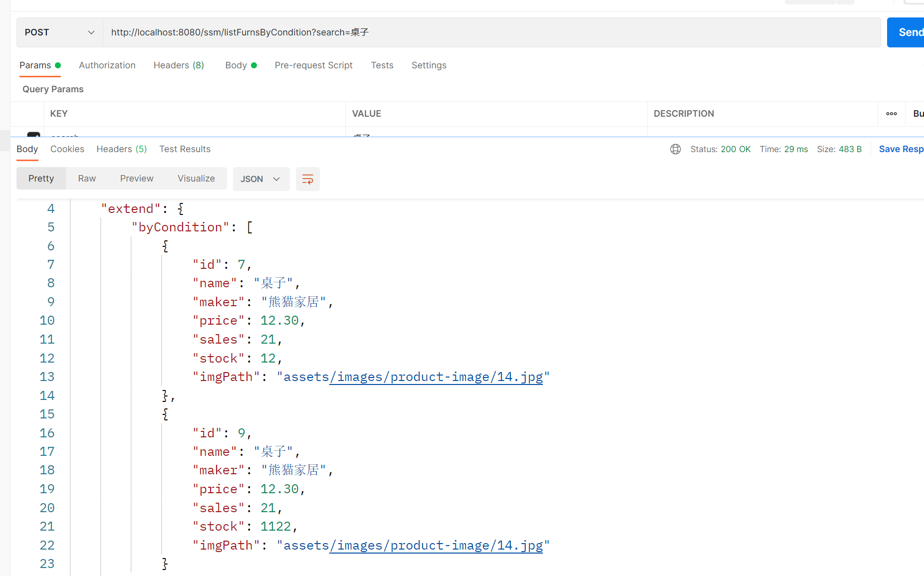Screen dimensions: 924x576
Task: Click Time 29 ms text
Action: pos(784,149)
